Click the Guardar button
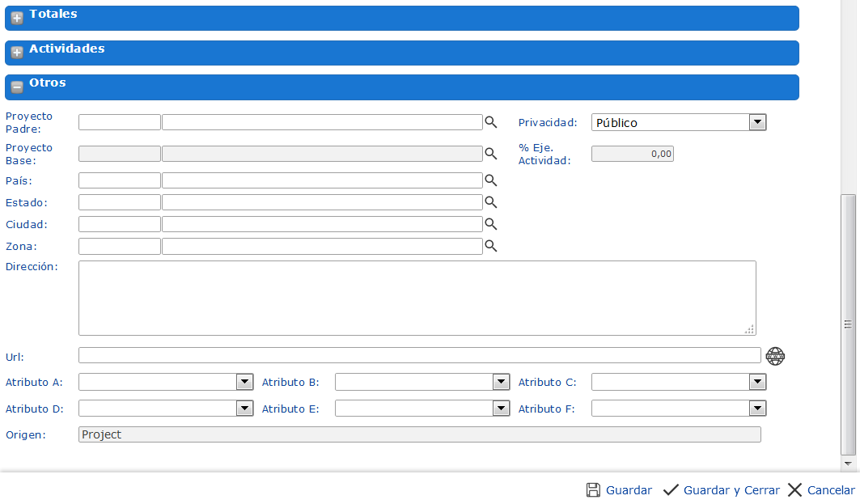 coord(619,490)
